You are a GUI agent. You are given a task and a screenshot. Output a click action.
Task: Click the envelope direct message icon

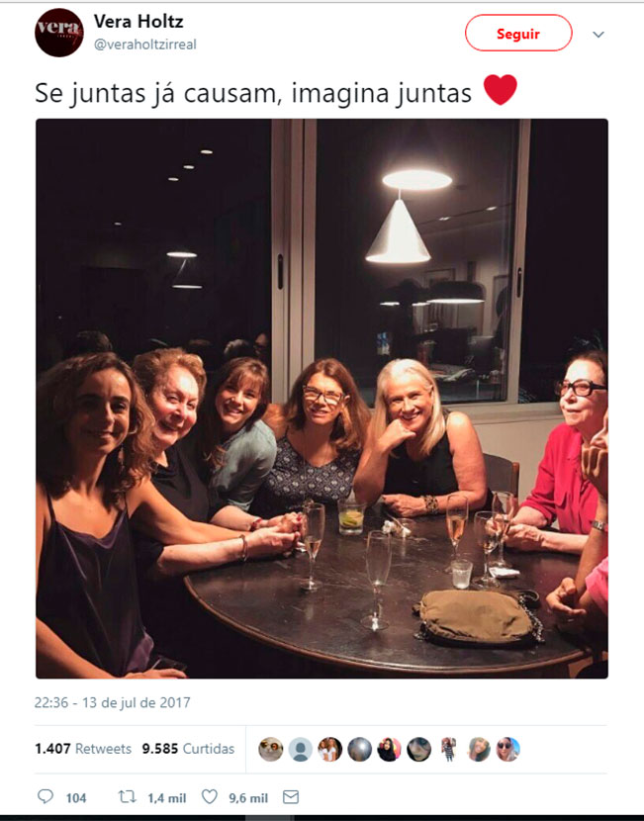click(291, 797)
